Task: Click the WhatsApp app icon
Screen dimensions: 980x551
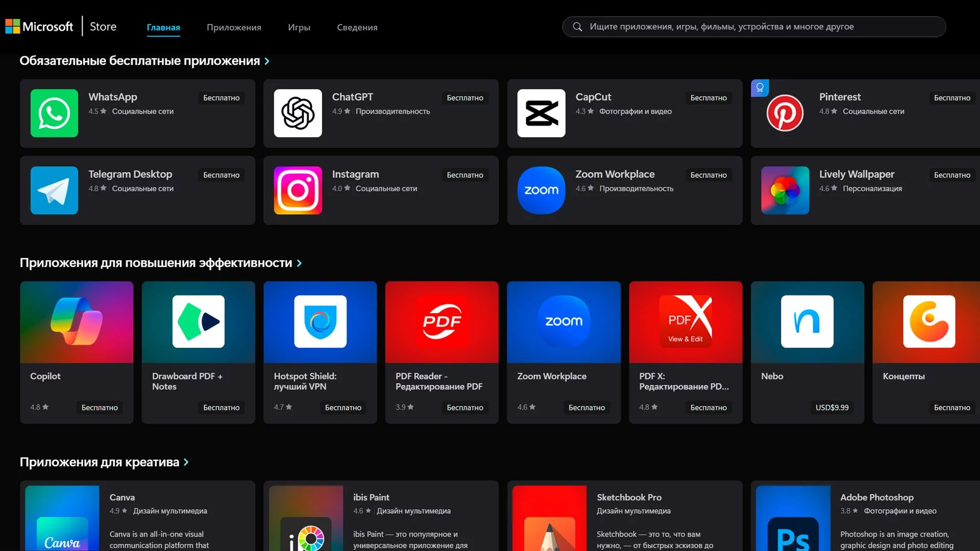Action: (x=54, y=113)
